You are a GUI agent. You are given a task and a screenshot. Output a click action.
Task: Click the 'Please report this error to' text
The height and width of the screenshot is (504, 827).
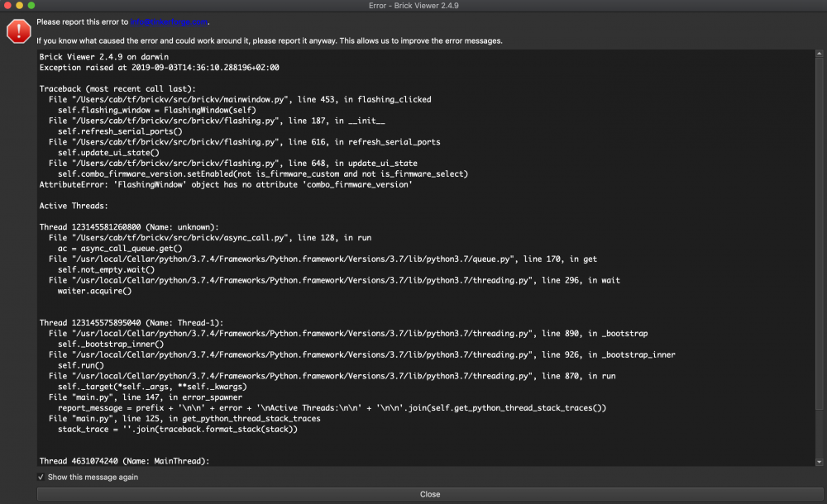click(83, 22)
